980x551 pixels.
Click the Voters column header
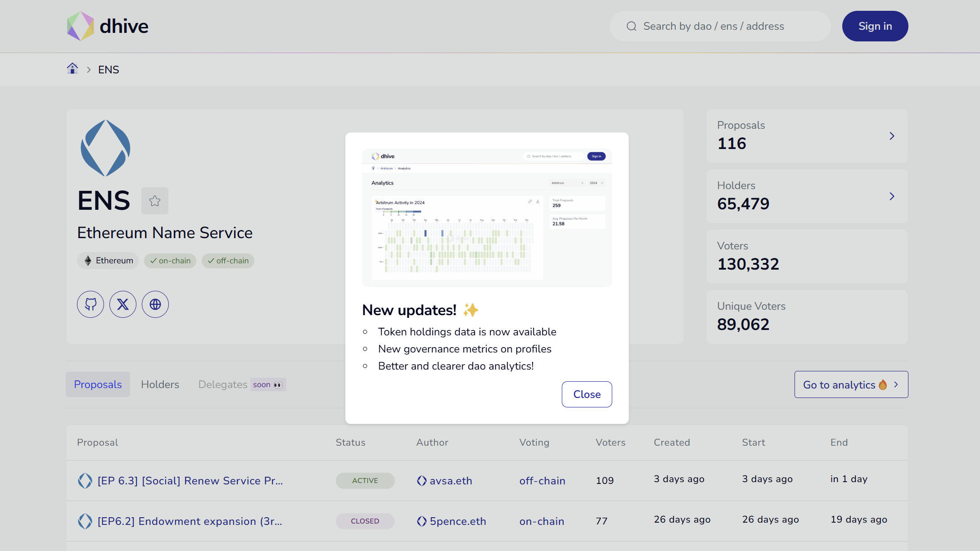610,443
